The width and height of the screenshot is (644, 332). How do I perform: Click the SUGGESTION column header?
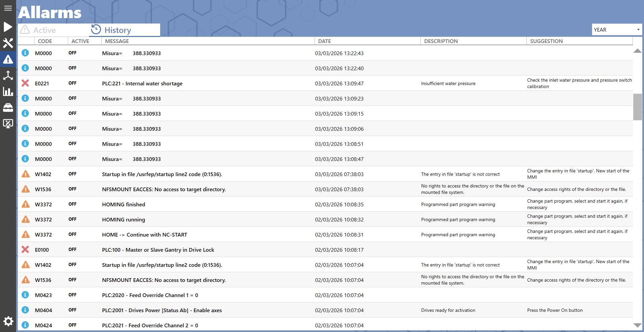pos(580,41)
